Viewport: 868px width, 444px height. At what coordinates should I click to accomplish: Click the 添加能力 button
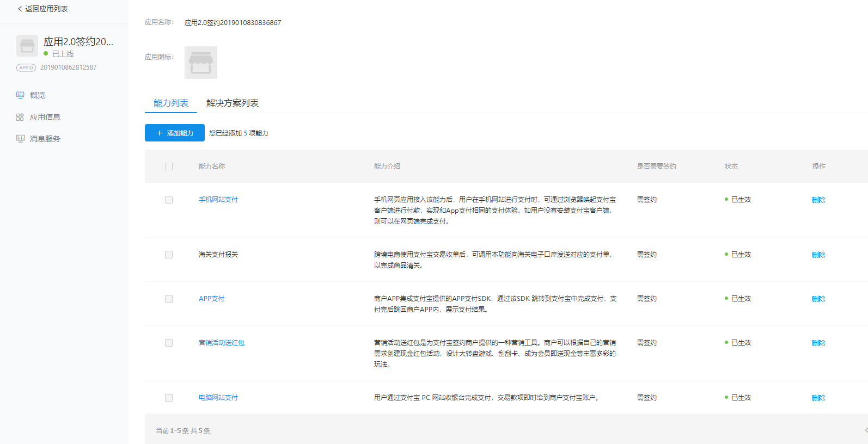coord(175,133)
